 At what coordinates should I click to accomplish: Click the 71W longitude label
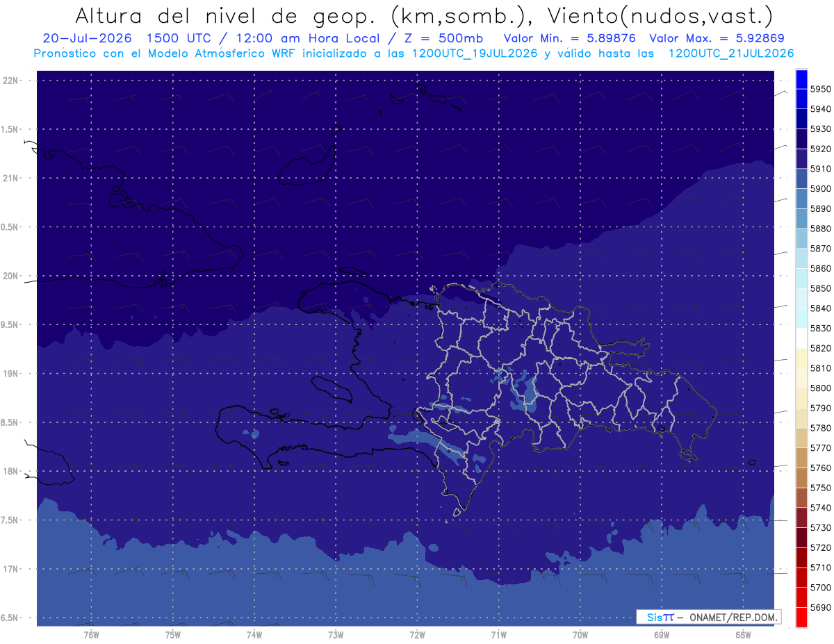tap(498, 636)
